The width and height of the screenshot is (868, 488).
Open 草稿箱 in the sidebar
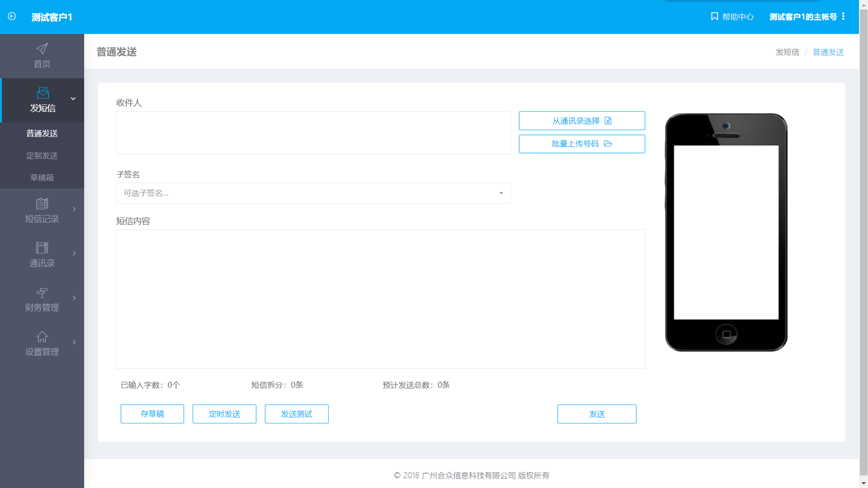tap(42, 178)
